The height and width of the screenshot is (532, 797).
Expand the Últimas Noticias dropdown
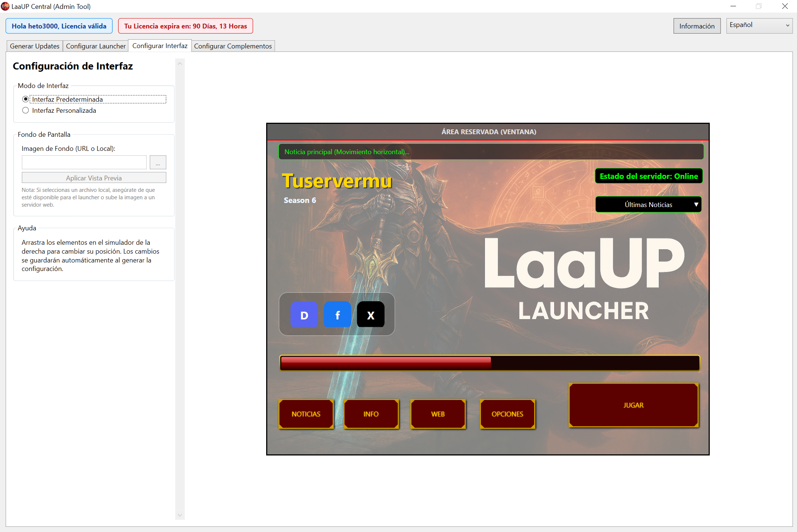(648, 204)
